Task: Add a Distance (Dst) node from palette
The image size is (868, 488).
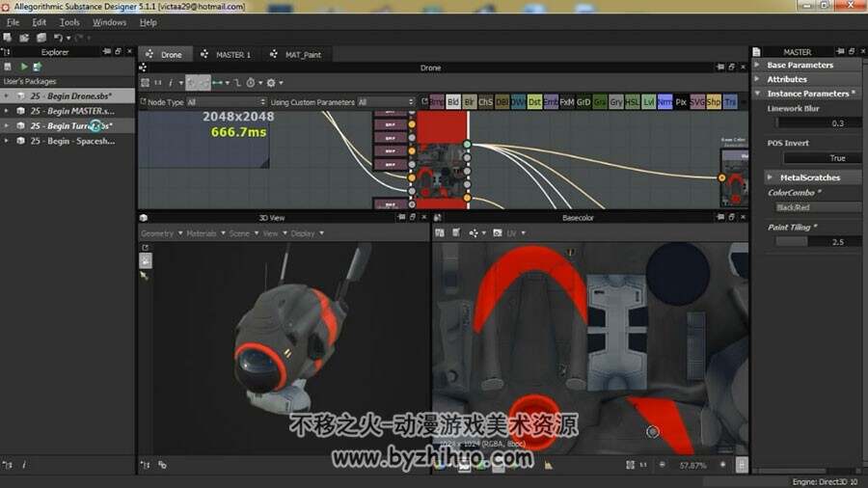Action: pyautogui.click(x=534, y=102)
